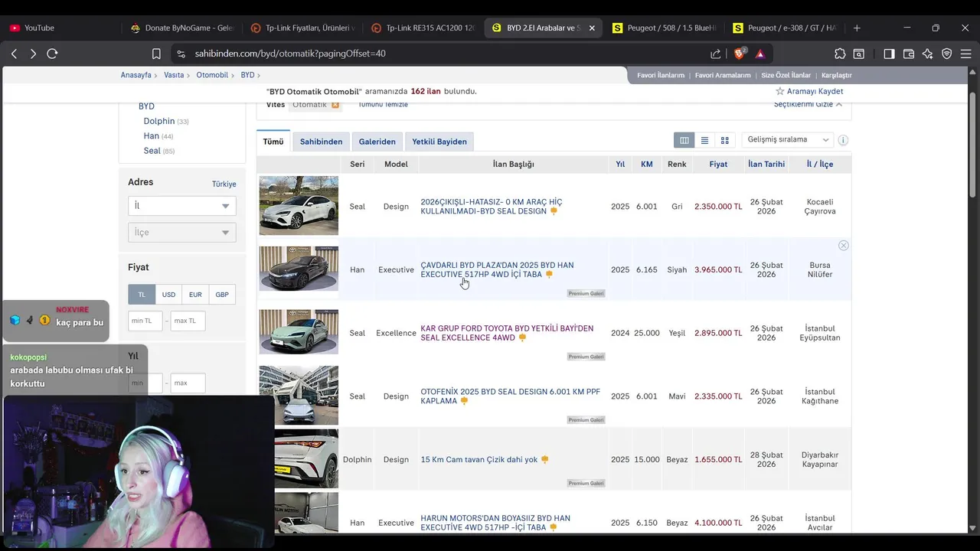
Task: Select the Yetkili Bayiden tab
Action: (x=439, y=142)
